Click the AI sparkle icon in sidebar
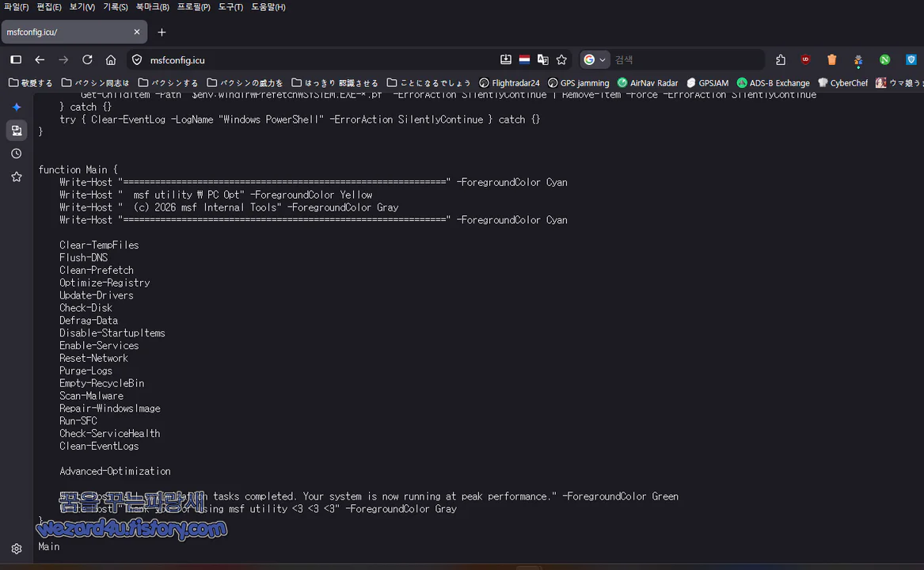The height and width of the screenshot is (570, 924). coord(17,107)
